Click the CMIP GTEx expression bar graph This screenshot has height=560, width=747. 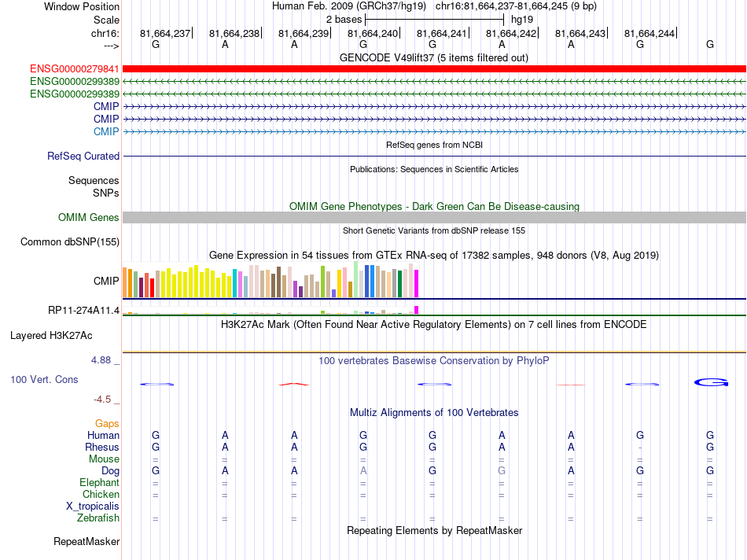(x=270, y=280)
